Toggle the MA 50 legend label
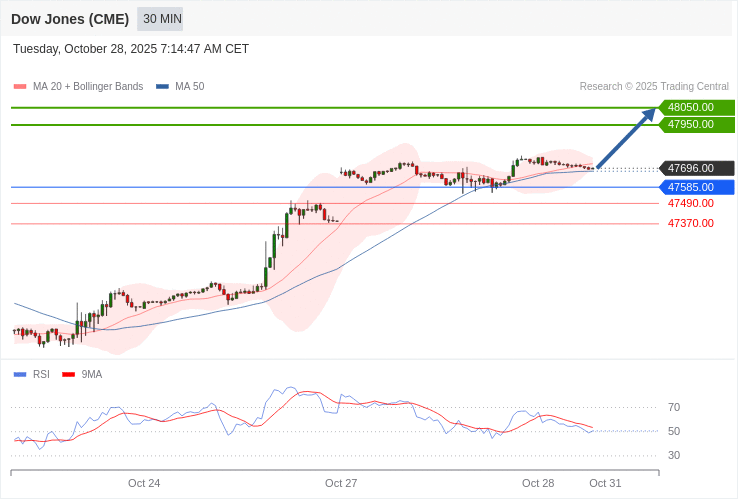This screenshot has height=500, width=738. (x=189, y=87)
